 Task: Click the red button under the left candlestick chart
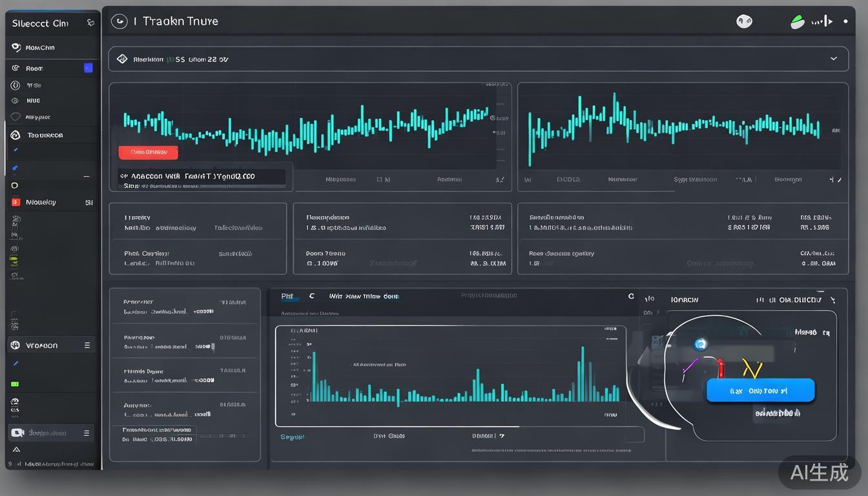click(x=149, y=152)
